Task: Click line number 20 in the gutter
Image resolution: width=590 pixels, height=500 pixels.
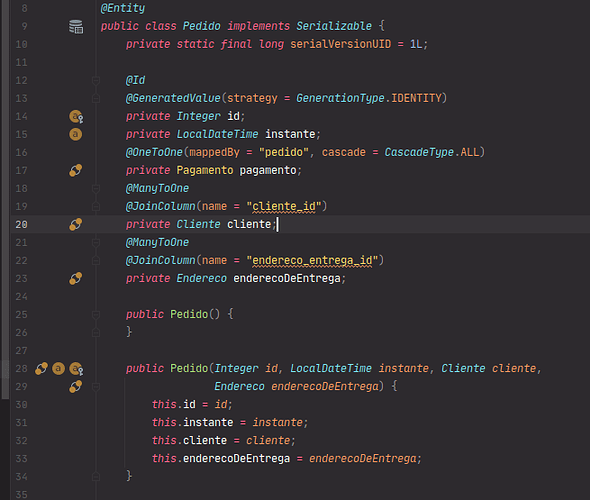Action: click(x=21, y=225)
